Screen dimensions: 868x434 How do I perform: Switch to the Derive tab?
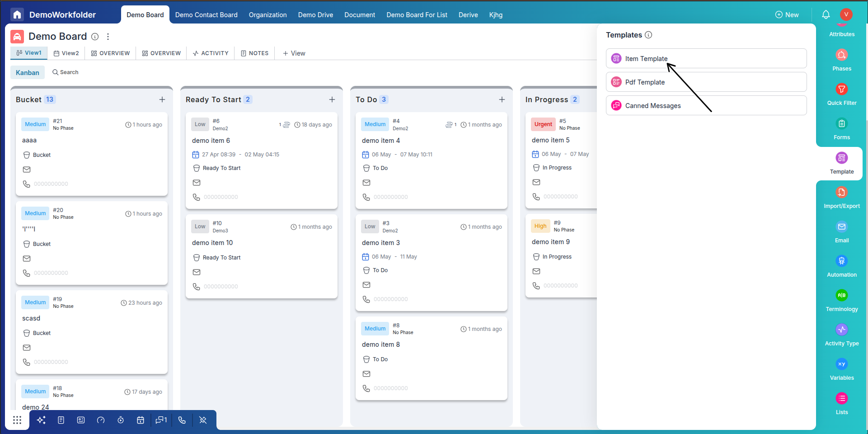pyautogui.click(x=468, y=15)
